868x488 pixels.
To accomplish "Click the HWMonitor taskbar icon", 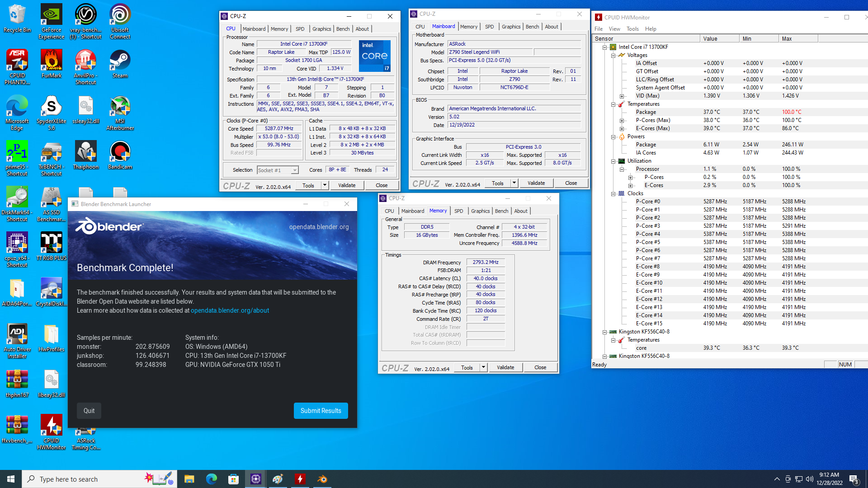I will pyautogui.click(x=300, y=479).
